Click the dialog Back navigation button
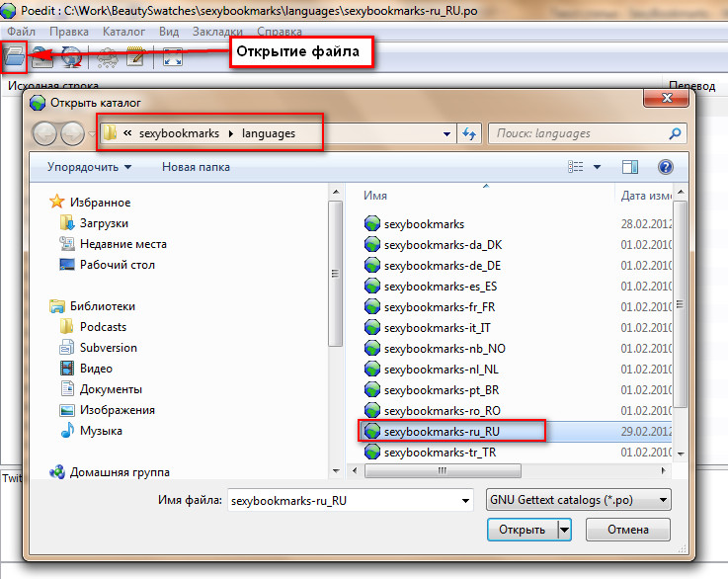This screenshot has height=579, width=728. (44, 133)
